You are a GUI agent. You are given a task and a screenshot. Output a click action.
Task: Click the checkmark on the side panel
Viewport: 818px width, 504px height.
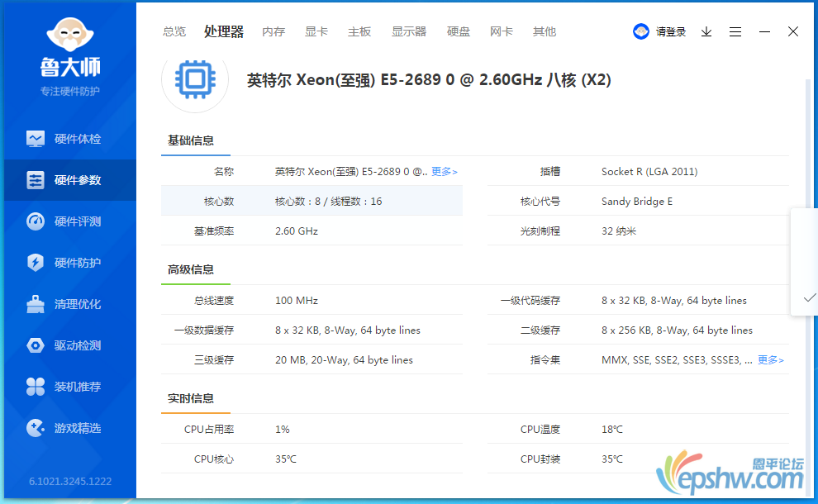[x=810, y=298]
